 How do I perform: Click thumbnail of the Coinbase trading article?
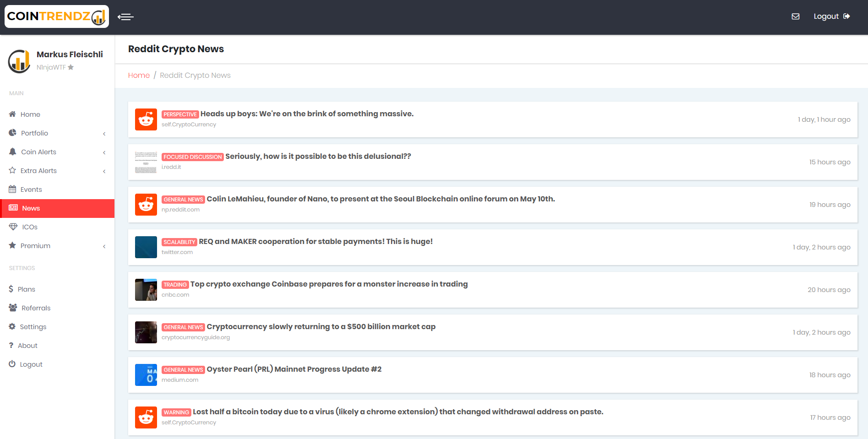pos(146,290)
